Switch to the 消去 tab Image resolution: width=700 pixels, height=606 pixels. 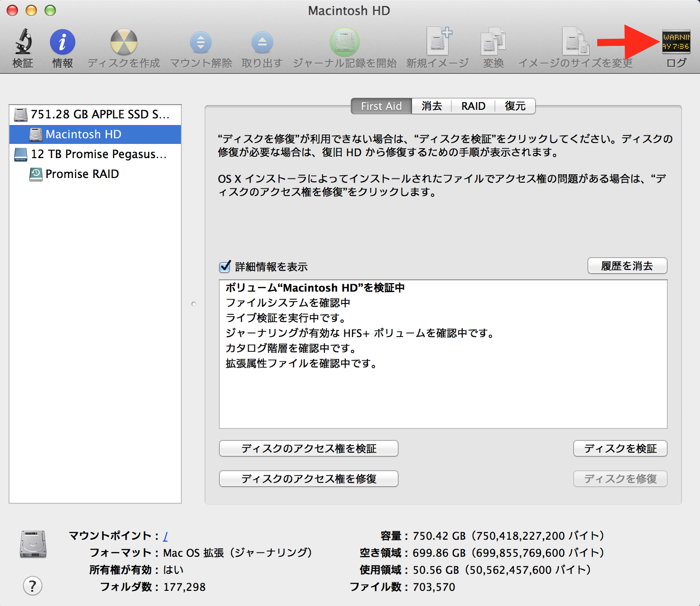point(431,106)
